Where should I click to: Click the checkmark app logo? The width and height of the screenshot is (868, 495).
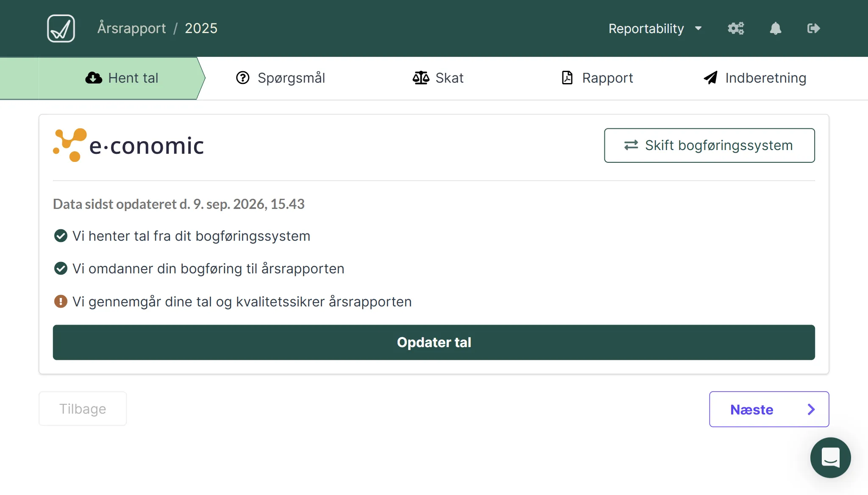point(61,28)
